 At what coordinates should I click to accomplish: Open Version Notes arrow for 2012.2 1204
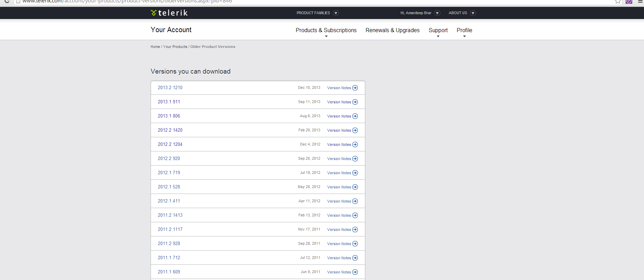(x=355, y=144)
